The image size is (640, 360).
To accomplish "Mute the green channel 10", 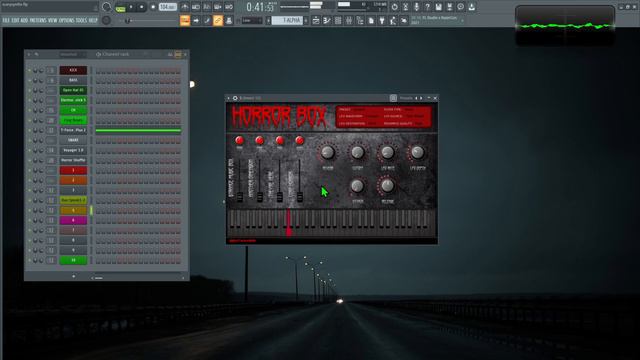I will [x=29, y=260].
